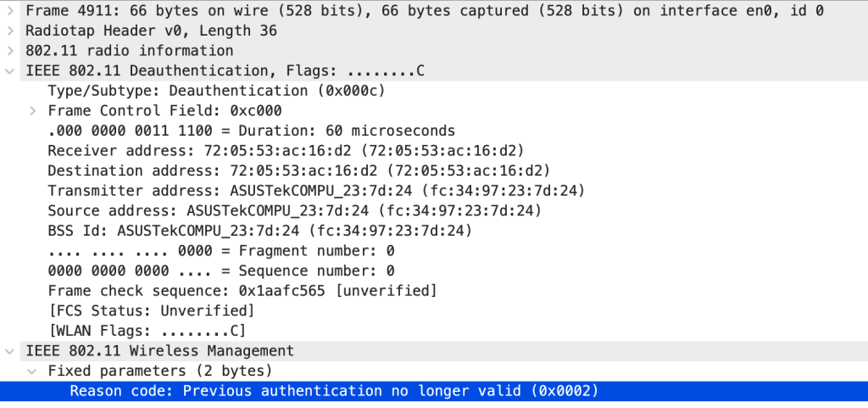Select the Fragment number field
This screenshot has height=408, width=868.
[220, 251]
